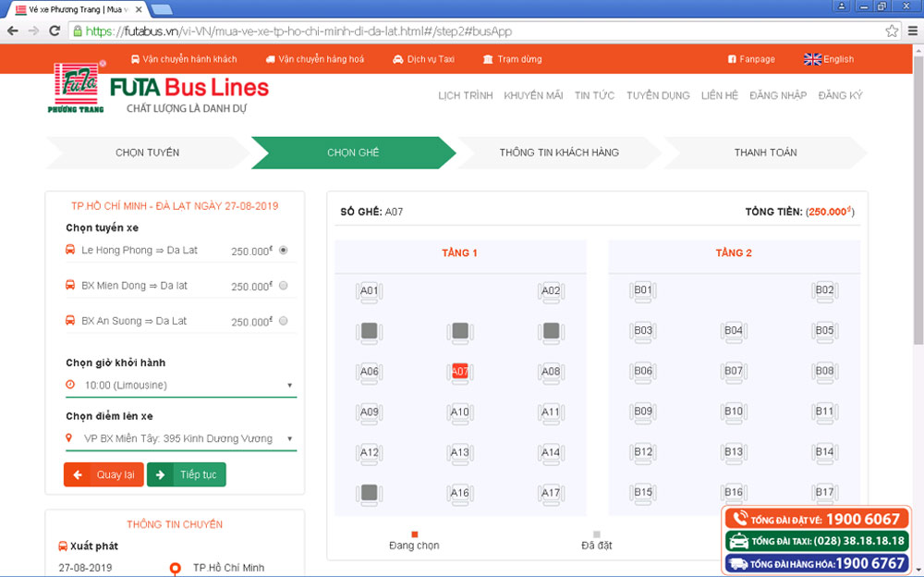Select seat B16

733,493
